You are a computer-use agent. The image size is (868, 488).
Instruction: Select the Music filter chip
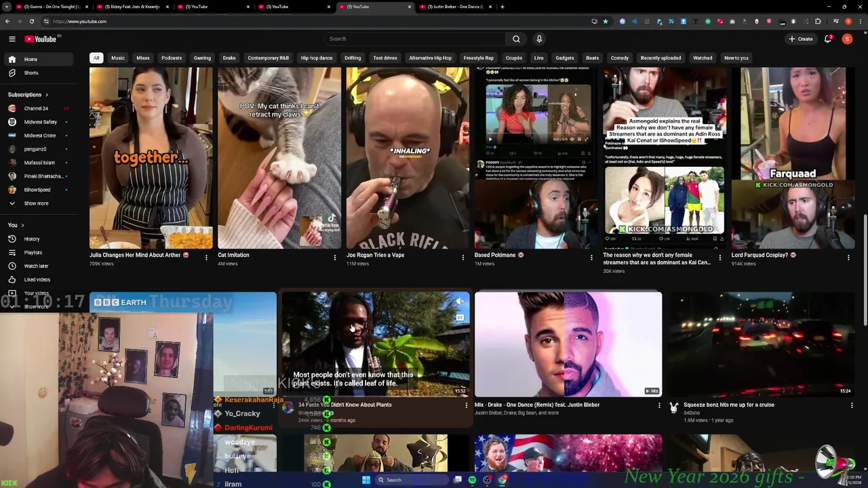tap(118, 58)
